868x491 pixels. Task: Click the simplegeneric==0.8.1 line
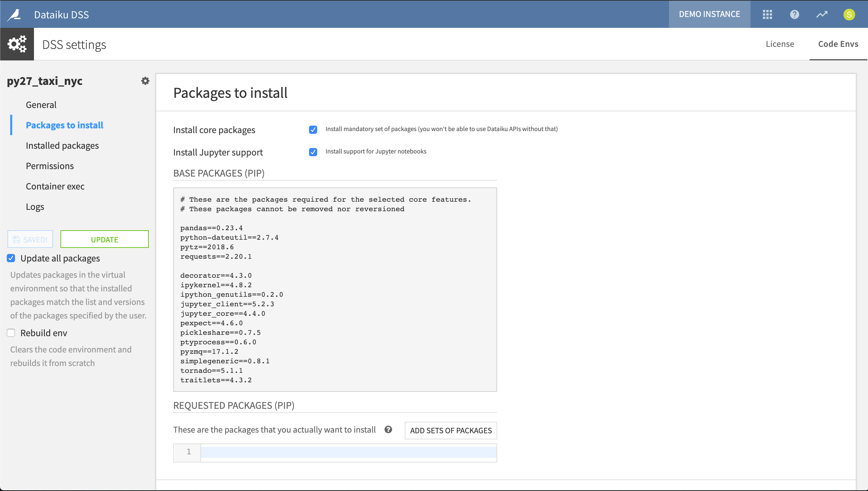coord(225,361)
